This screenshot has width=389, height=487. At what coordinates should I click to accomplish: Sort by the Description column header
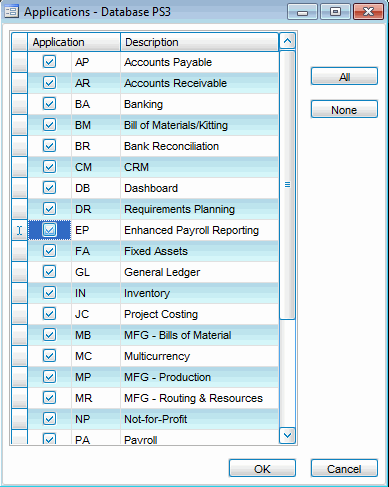pos(199,42)
